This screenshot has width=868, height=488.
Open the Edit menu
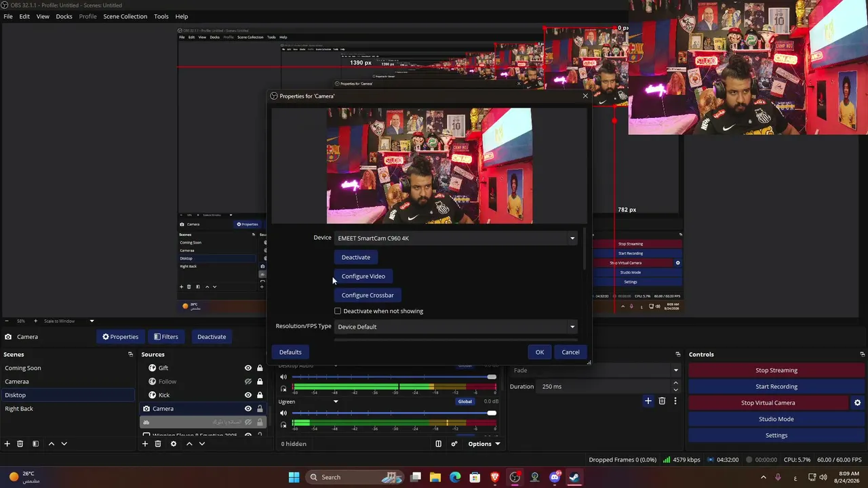tap(24, 16)
